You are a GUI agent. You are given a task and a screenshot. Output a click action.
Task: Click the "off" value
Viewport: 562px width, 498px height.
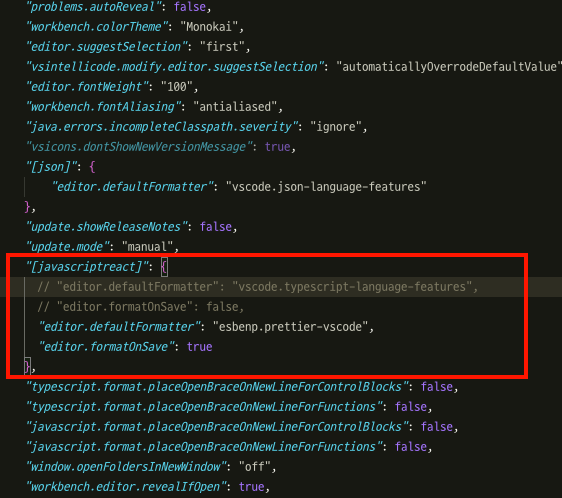tap(254, 467)
